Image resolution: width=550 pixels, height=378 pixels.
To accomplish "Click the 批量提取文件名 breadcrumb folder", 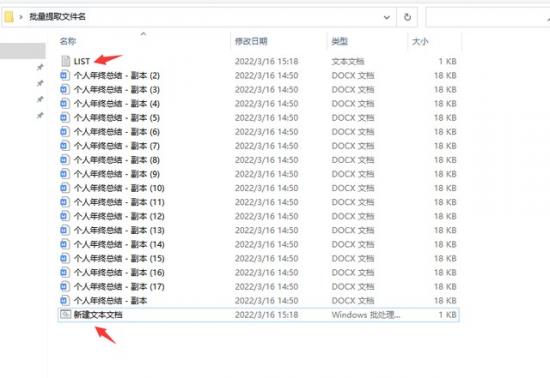I will (x=57, y=16).
